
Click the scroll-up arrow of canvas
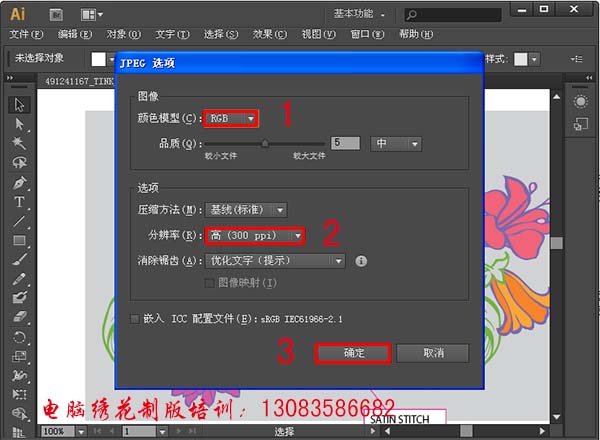tap(557, 97)
